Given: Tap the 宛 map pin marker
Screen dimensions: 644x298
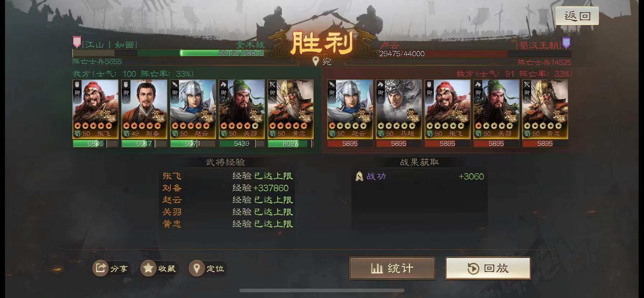Looking at the screenshot, I should click(x=316, y=61).
